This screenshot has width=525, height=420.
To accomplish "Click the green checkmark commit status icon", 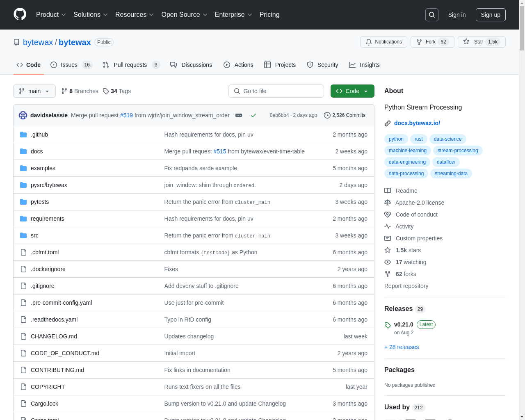I will [x=253, y=115].
